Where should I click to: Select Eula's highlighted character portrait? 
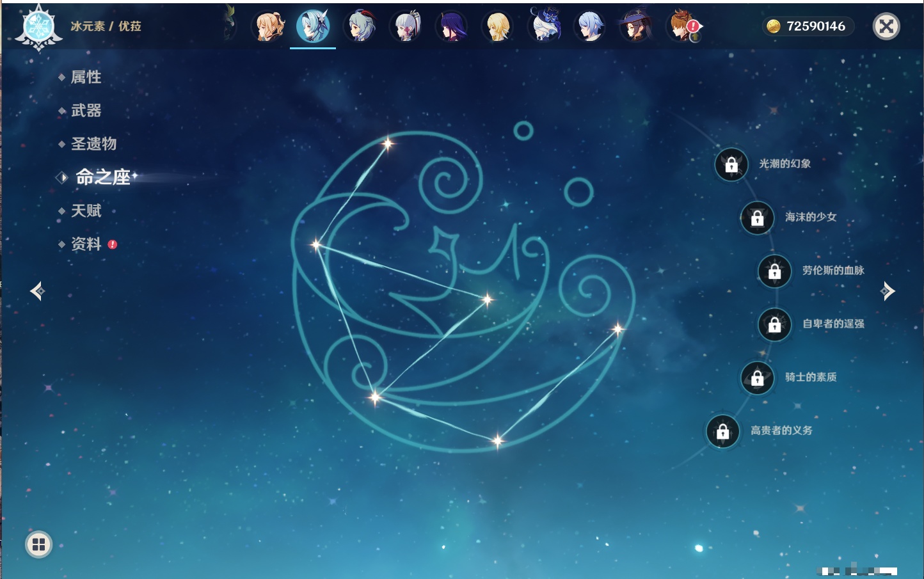pos(313,26)
